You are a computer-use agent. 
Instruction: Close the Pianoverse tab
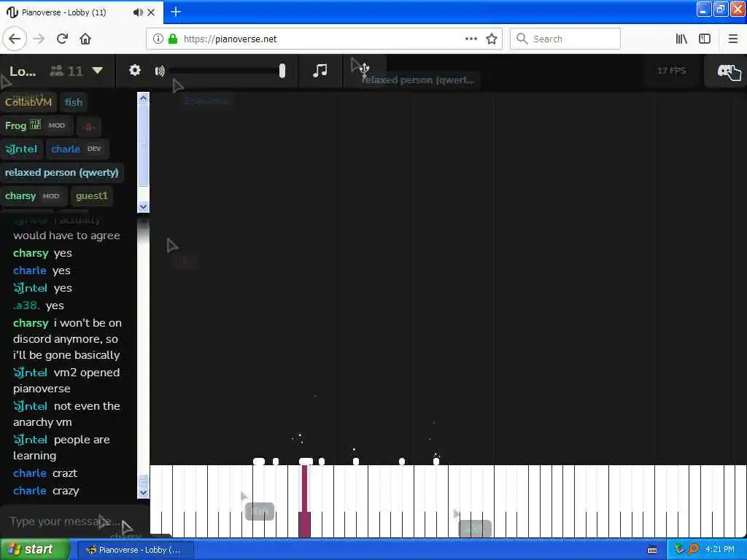[x=151, y=12]
